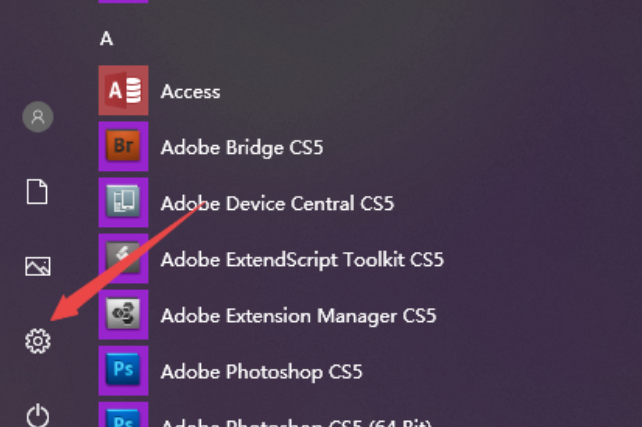Click the partially visible Photoshop 64 Bit icon
The image size is (642, 427).
[x=124, y=416]
